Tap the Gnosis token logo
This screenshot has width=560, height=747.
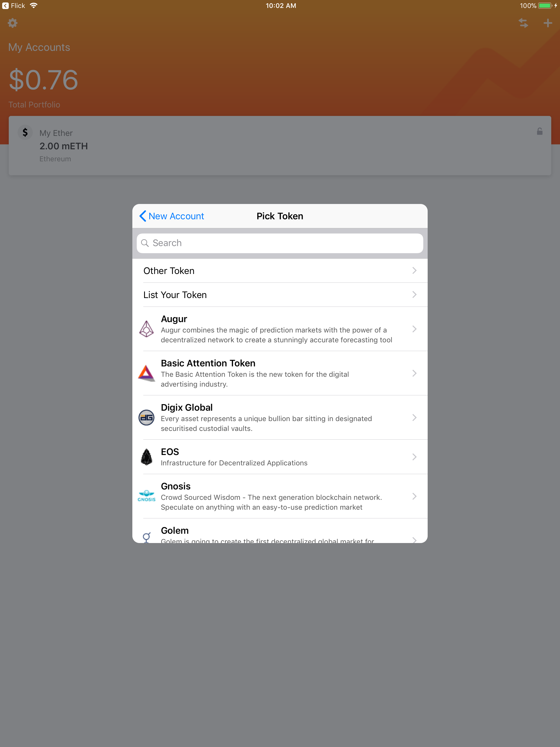147,496
